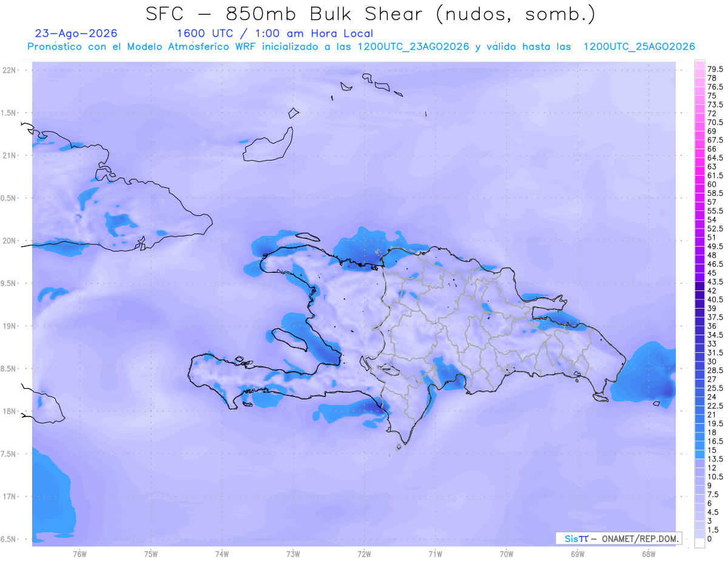This screenshot has width=728, height=562.
Task: Click the legend value '72'
Action: (712, 113)
